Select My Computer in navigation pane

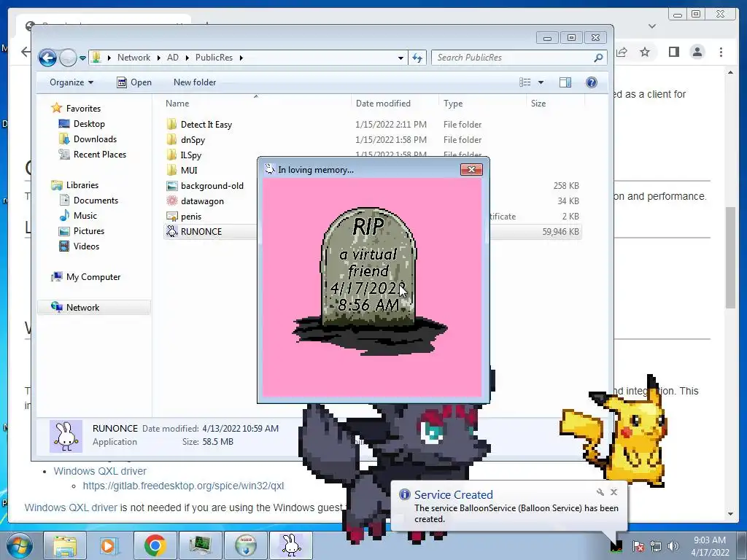click(x=86, y=276)
